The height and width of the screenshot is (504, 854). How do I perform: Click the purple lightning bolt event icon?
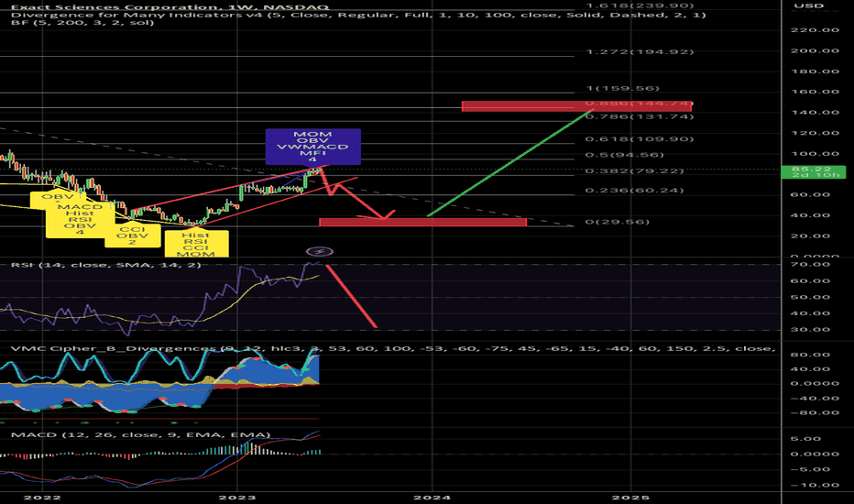[320, 251]
